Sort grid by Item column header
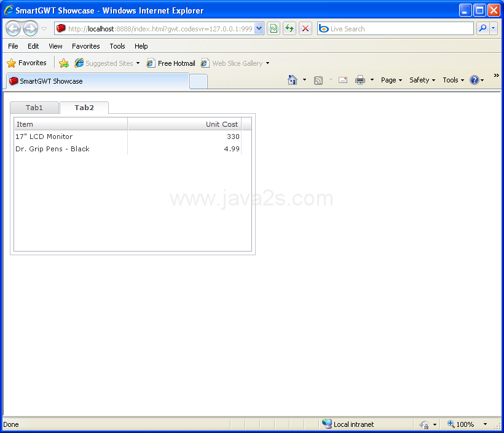 pos(71,124)
